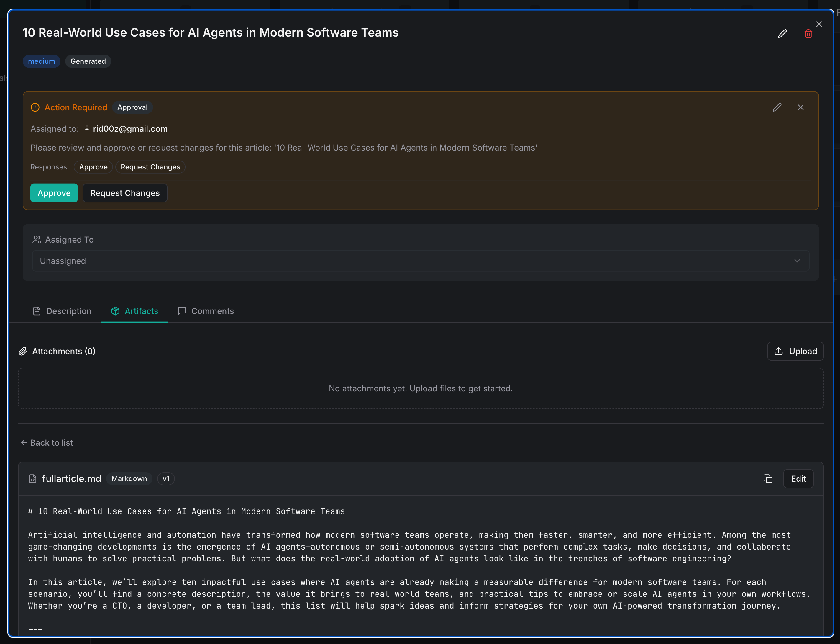Click Upload to add an attachment
This screenshot has width=840, height=644.
click(x=795, y=351)
